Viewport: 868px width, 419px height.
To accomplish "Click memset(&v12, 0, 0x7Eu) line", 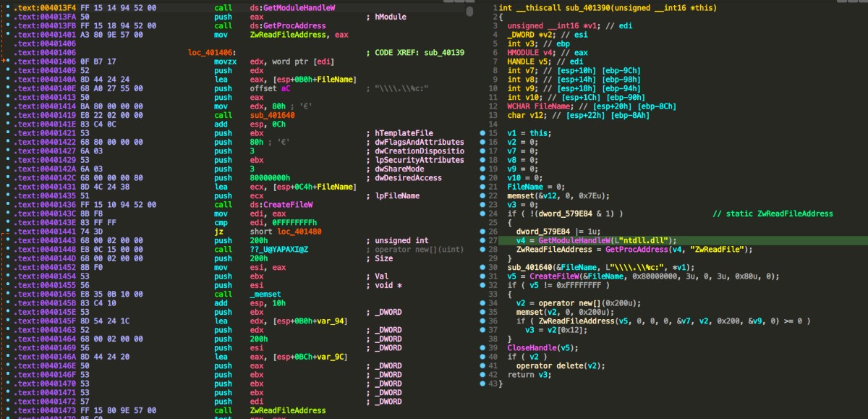I will (x=558, y=195).
